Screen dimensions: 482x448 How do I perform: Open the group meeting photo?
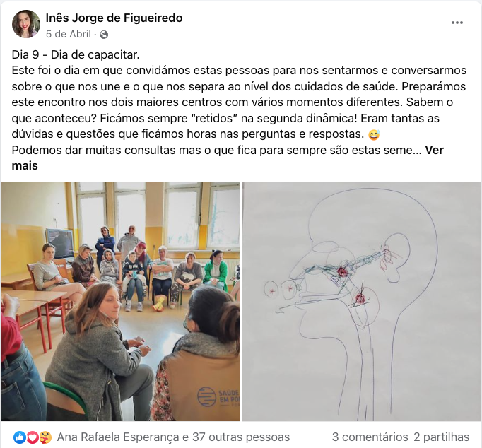tap(120, 301)
